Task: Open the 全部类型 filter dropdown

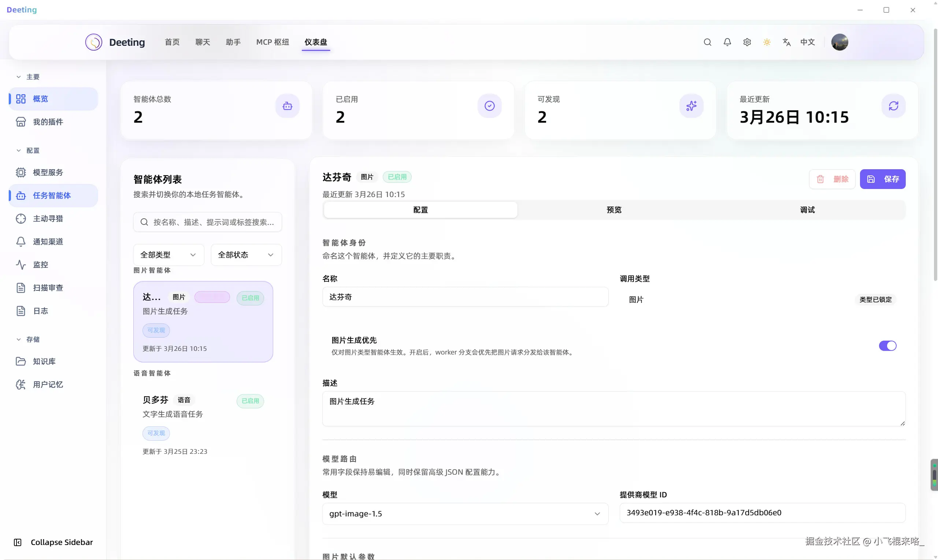Action: [168, 255]
